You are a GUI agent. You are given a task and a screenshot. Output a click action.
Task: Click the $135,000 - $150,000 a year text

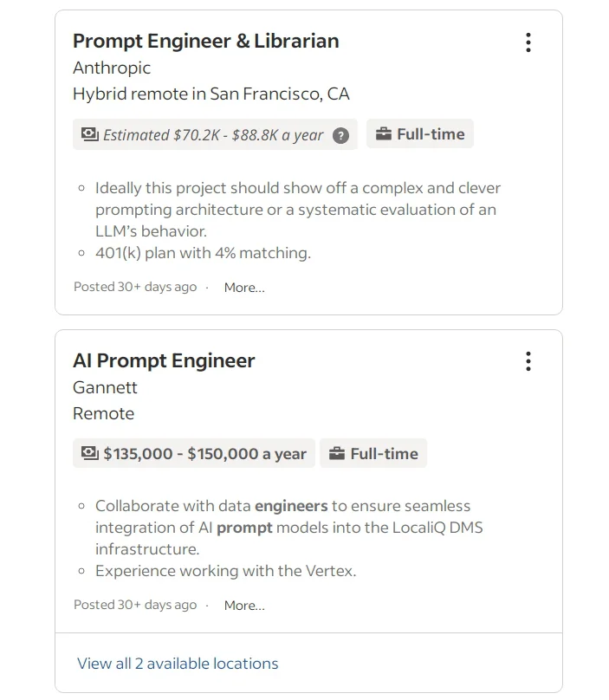(x=204, y=454)
